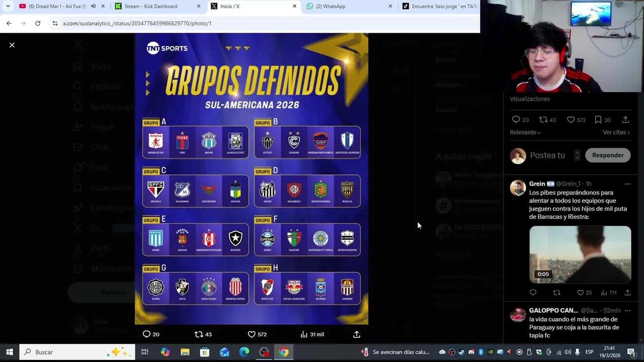The image size is (644, 362).
Task: Switch to the TikTok 'kaio jorge' tab
Action: 440,7
